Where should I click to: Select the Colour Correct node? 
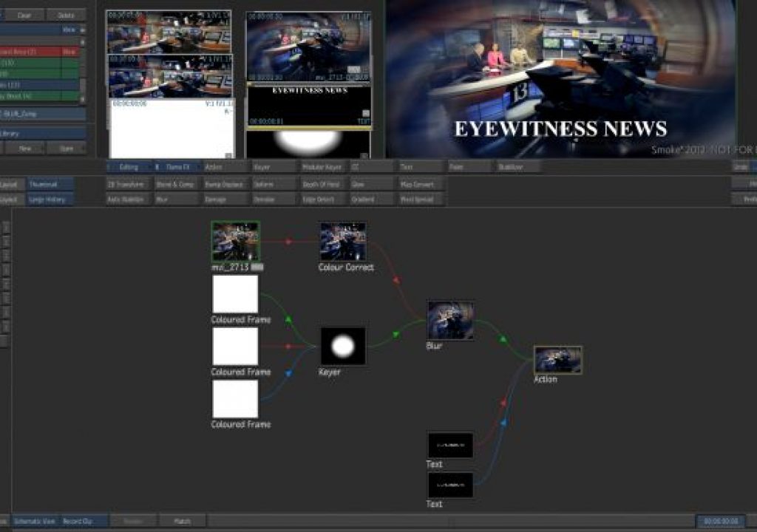click(x=343, y=242)
